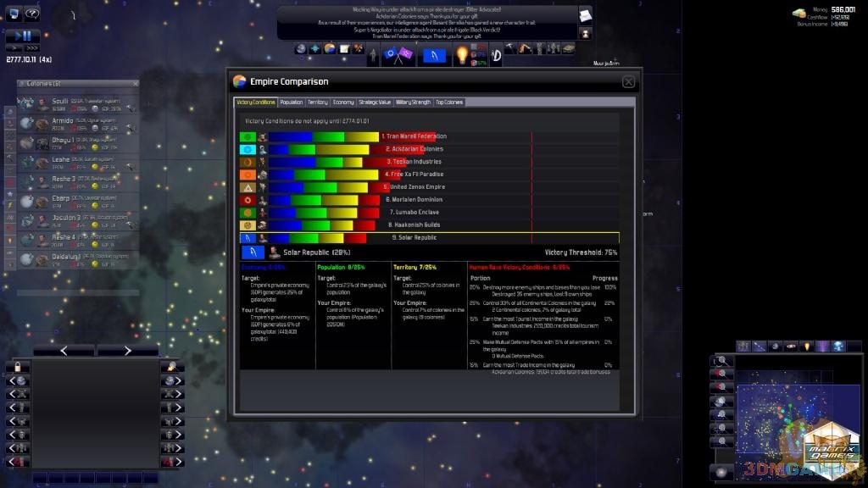Switch to the Strategic Value tab
This screenshot has height=488, width=868.
[375, 103]
